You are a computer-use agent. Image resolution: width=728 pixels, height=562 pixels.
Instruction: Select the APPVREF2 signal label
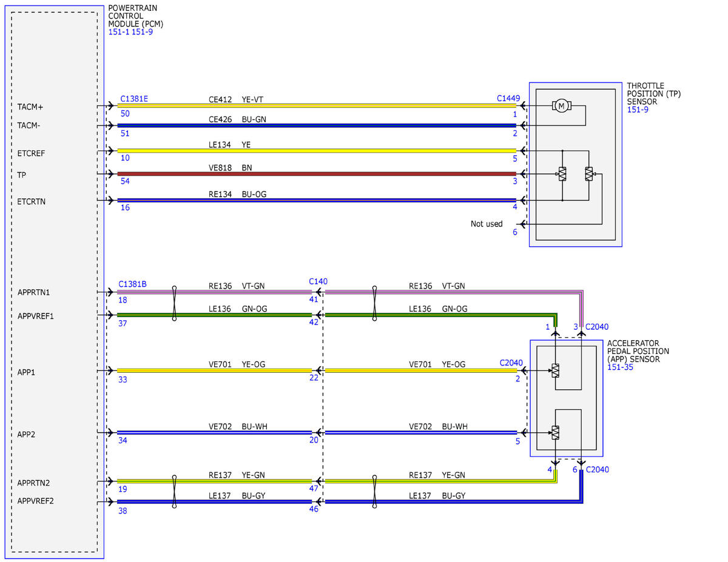pos(36,501)
